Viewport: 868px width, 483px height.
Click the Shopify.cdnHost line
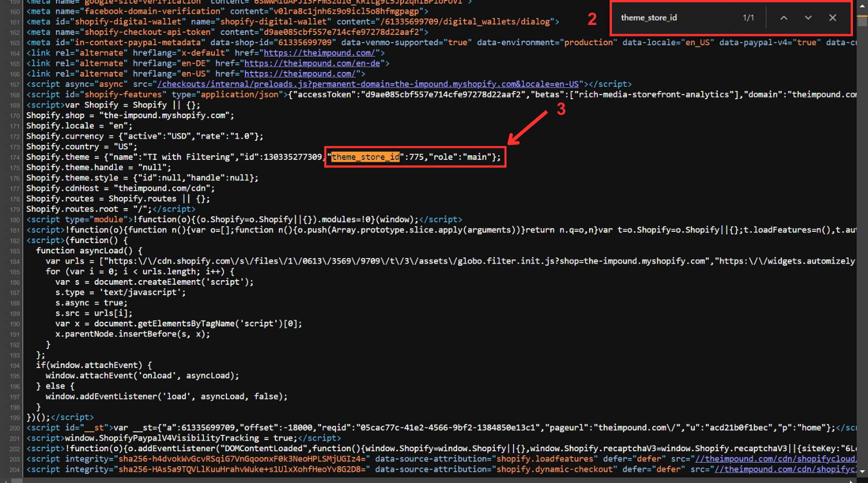[121, 188]
